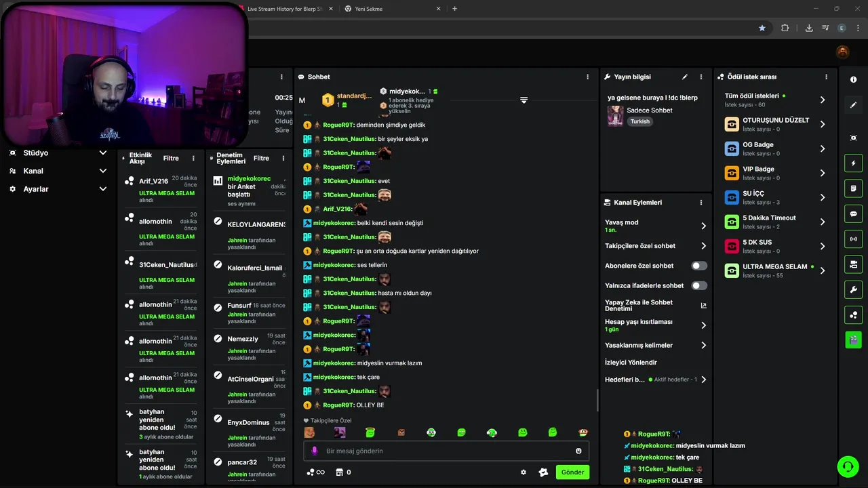
Task: Click the Turkish language tag
Action: tap(639, 121)
